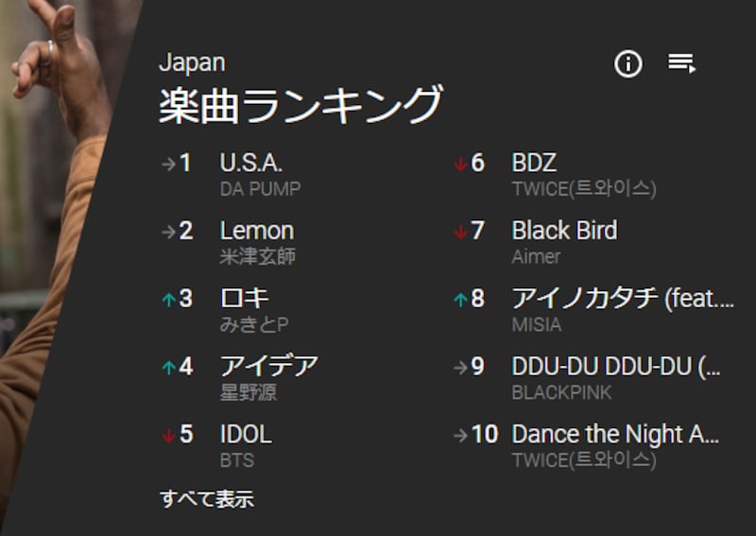Click the info circle icon

coord(628,64)
